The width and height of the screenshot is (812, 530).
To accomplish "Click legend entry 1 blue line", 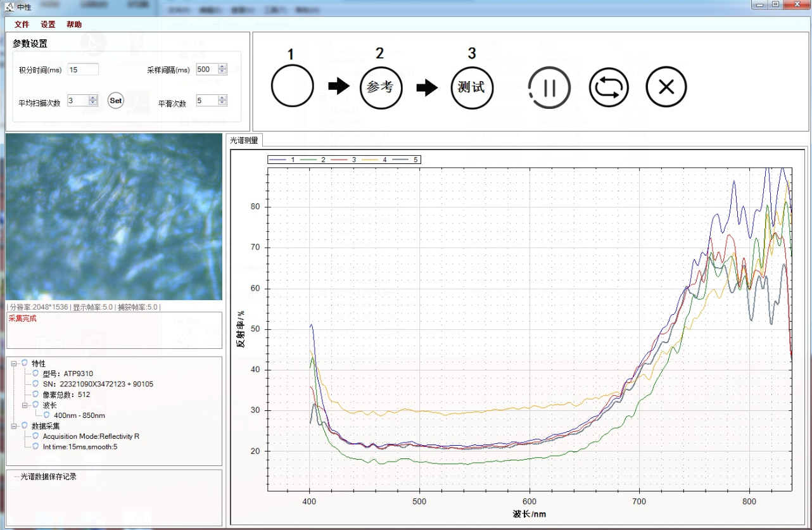I will pos(282,160).
